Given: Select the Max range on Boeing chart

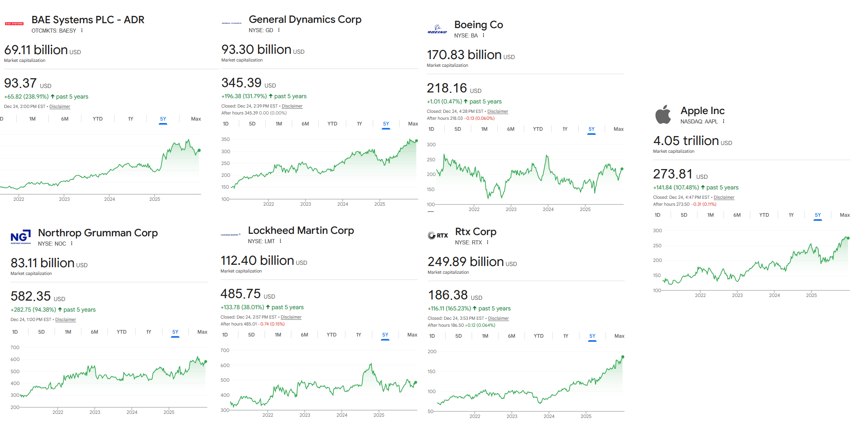Looking at the screenshot, I should (x=619, y=129).
